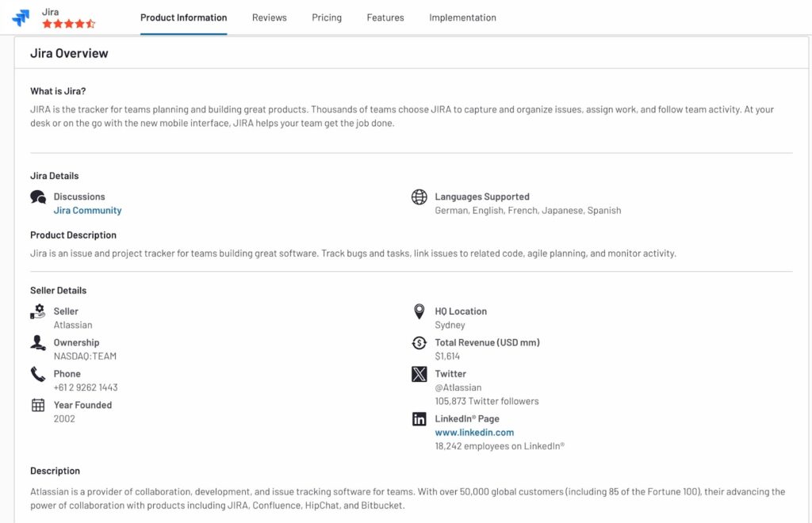The width and height of the screenshot is (812, 523).
Task: Click the 18,242 employees on LinkedIn text
Action: coord(500,446)
